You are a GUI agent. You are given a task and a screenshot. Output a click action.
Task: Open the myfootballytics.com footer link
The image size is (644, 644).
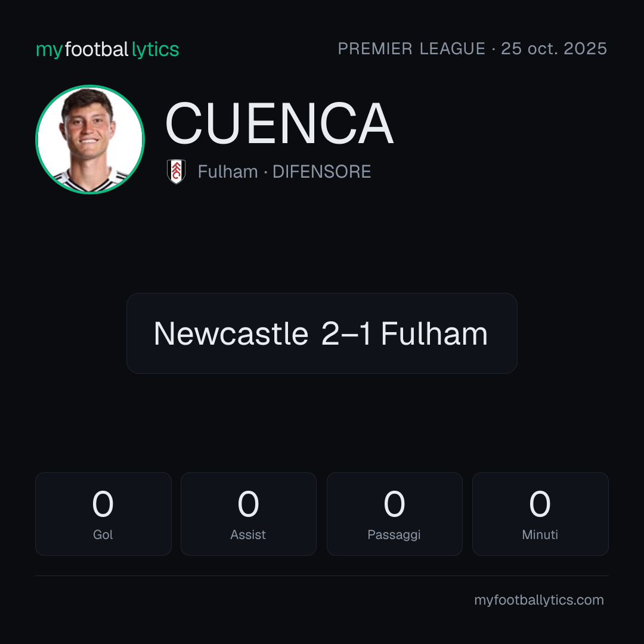539,600
